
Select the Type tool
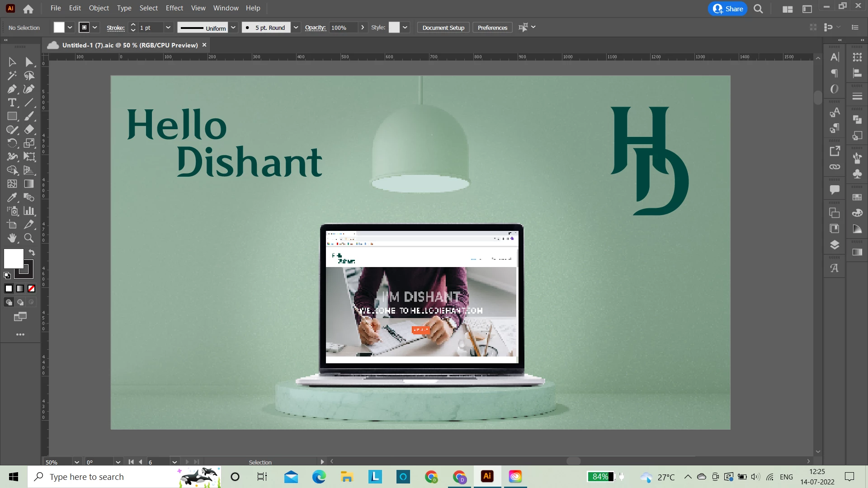[x=12, y=103]
